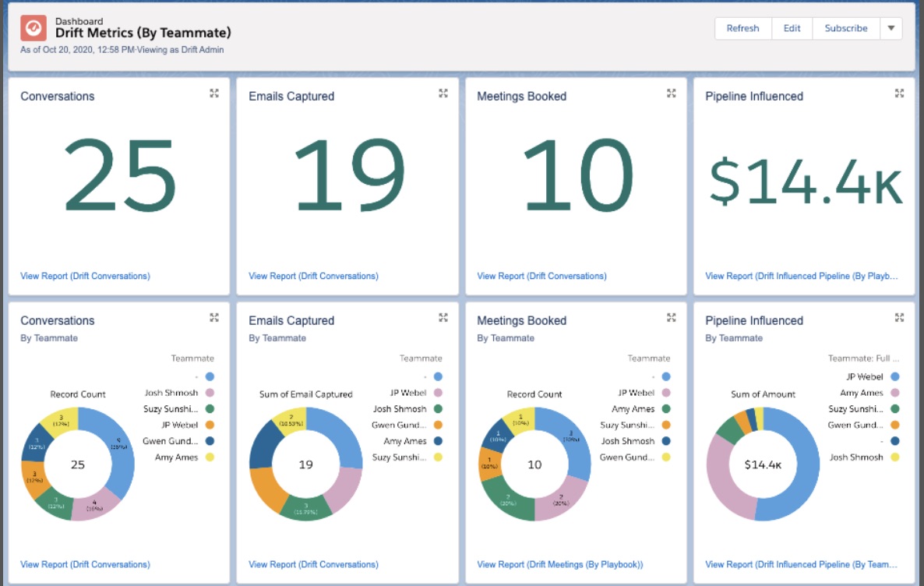
Task: Expand the Emails Captured total metric tile
Action: click(443, 94)
